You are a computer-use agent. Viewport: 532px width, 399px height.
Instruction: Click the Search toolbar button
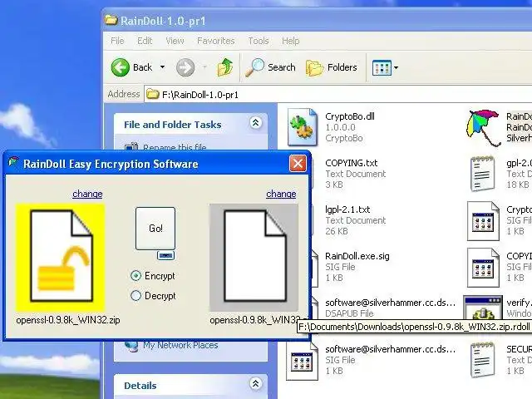270,67
